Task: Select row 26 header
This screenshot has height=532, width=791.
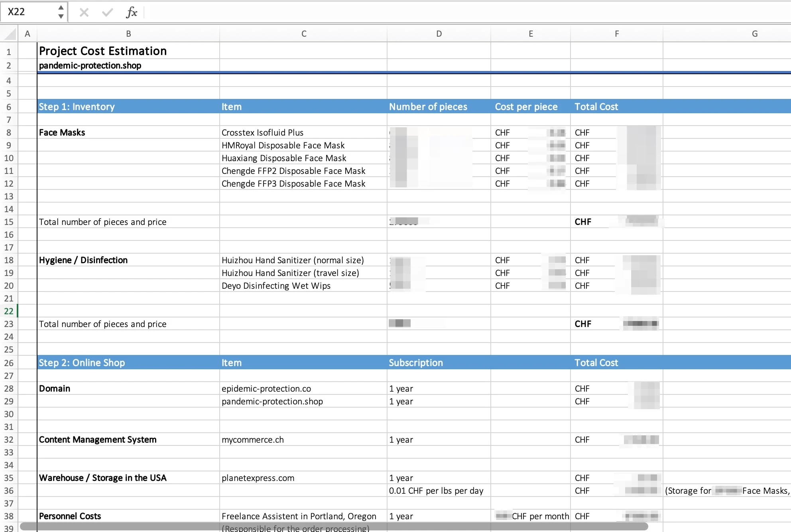Action: pos(9,363)
